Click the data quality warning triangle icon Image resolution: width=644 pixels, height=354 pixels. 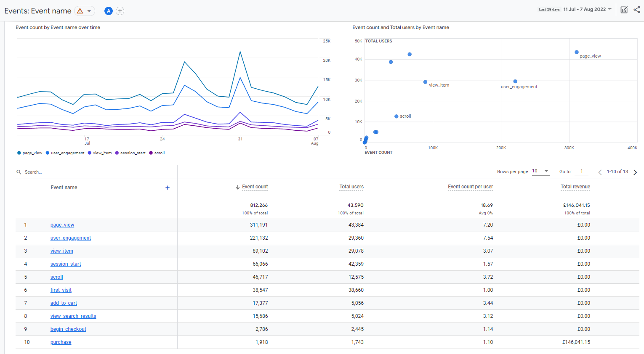pyautogui.click(x=80, y=11)
